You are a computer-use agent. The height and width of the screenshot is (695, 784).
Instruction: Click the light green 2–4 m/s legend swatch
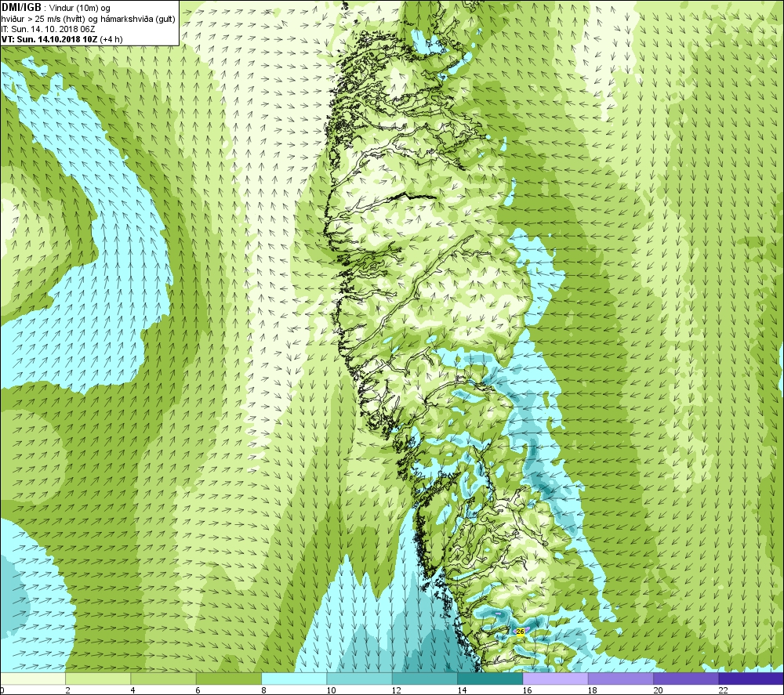click(x=98, y=679)
